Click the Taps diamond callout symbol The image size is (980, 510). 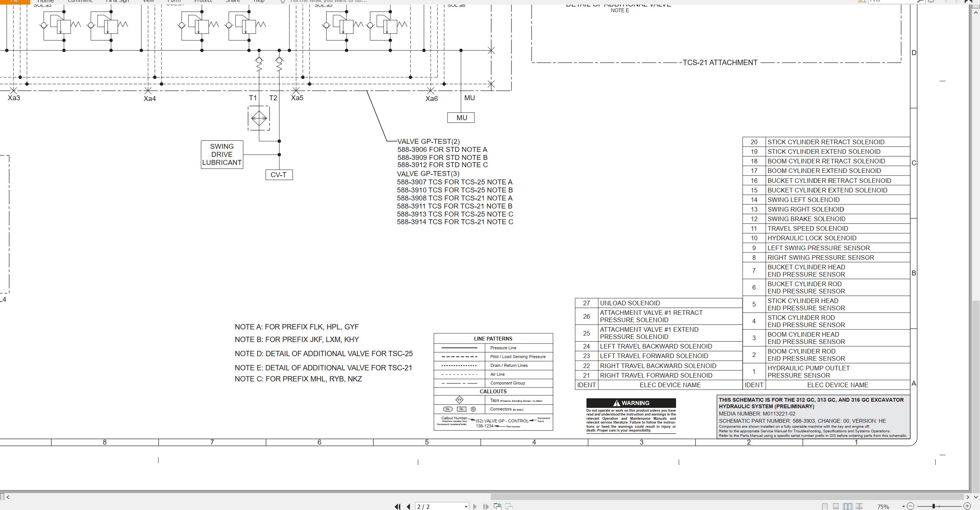pos(459,400)
